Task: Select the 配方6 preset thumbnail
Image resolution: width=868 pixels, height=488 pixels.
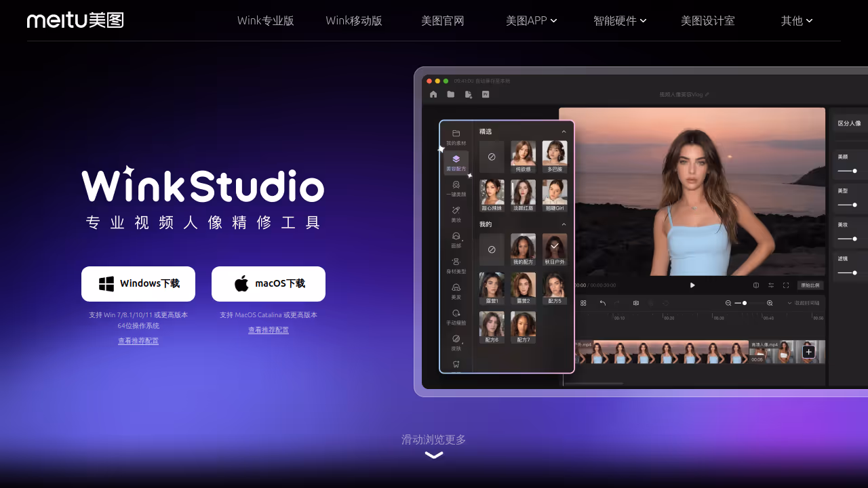Action: click(x=492, y=327)
